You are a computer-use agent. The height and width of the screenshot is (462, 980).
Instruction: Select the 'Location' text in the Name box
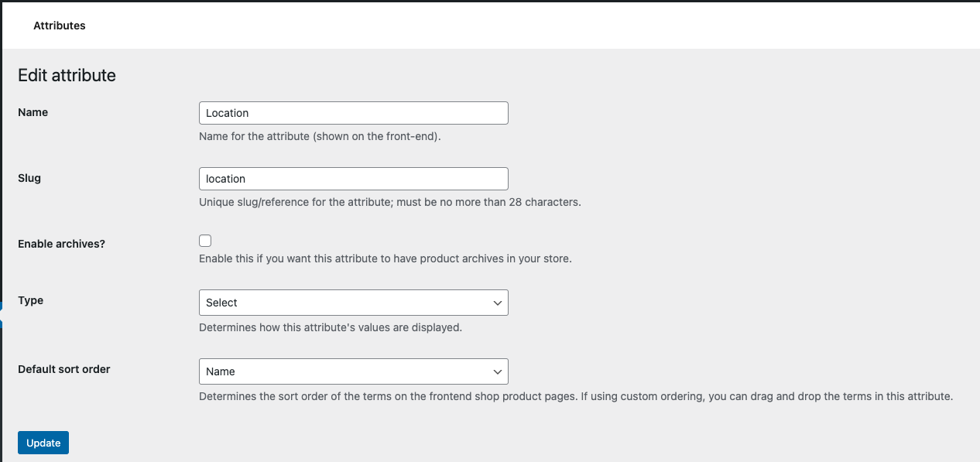[x=227, y=112]
